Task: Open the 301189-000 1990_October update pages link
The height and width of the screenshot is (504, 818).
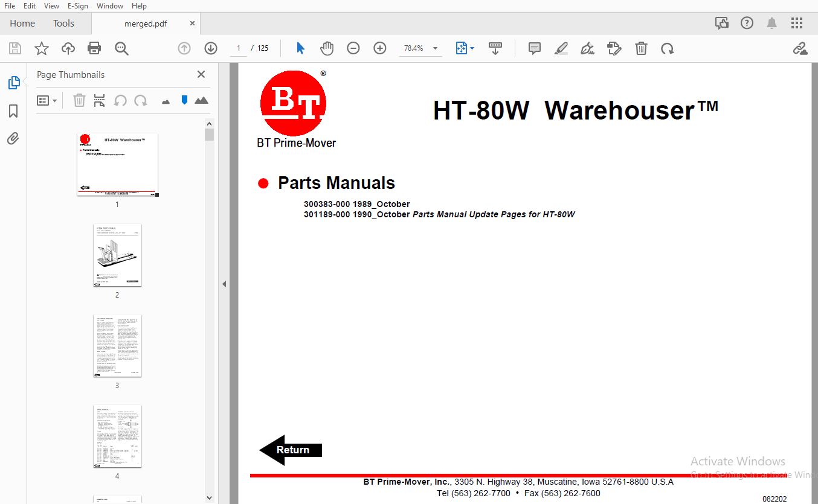Action: [x=439, y=214]
